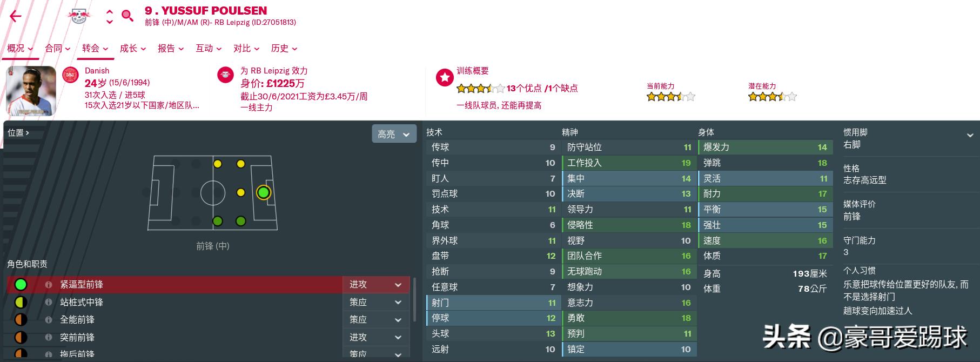Click current ability star rating
Image resolution: width=980 pixels, height=362 pixels.
pos(670,97)
